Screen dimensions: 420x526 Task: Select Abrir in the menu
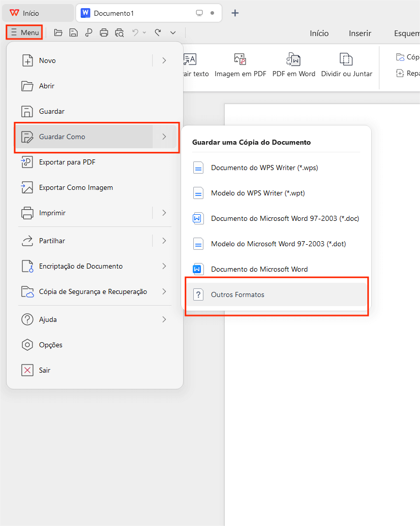(x=96, y=86)
